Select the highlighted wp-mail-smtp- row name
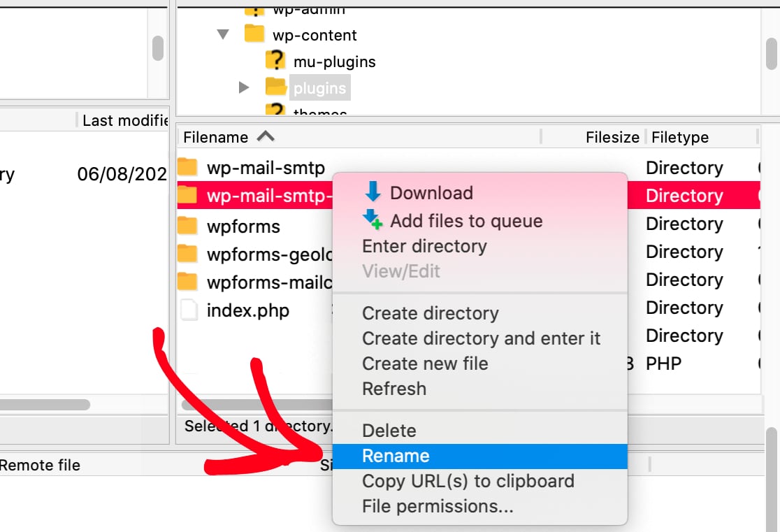Viewport: 780px width, 532px height. (270, 196)
